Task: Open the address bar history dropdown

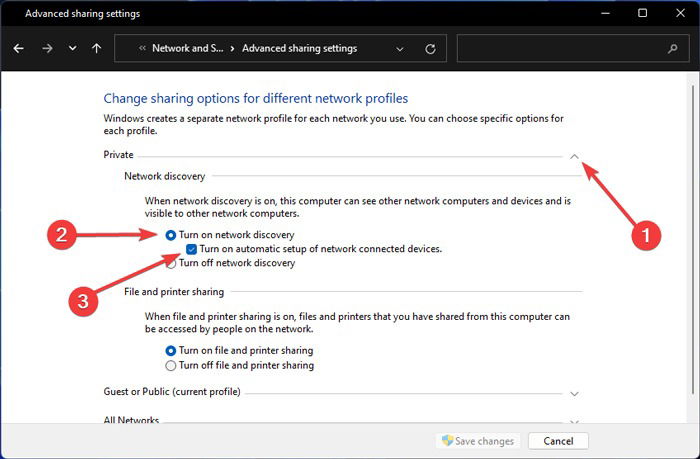Action: point(400,49)
